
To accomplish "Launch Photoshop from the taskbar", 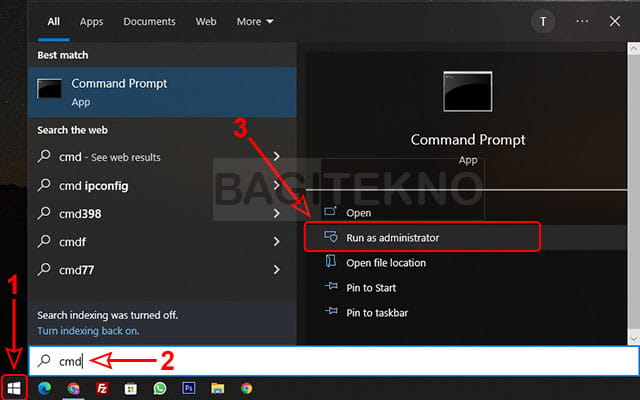I will coord(189,388).
